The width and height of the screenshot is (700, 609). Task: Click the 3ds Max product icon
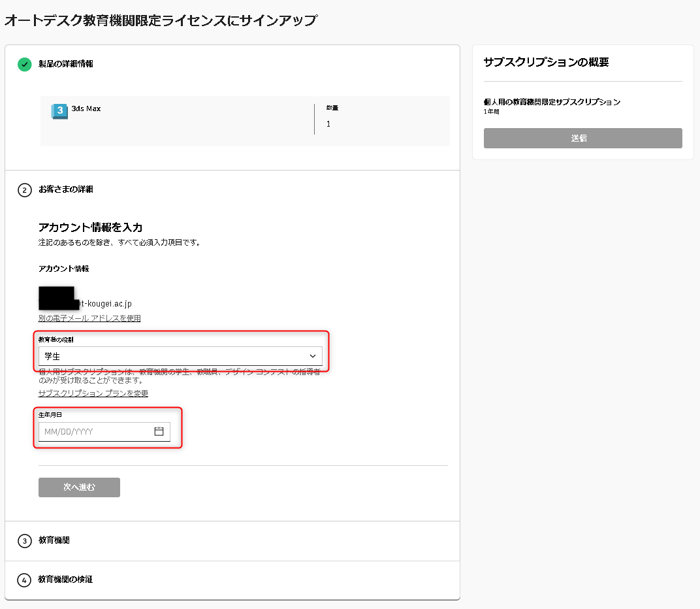[59, 111]
